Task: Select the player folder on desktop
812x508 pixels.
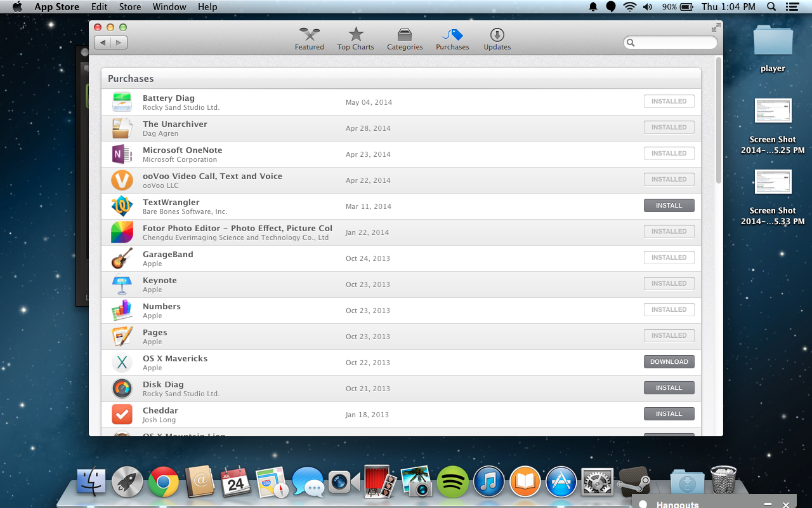Action: click(x=773, y=48)
